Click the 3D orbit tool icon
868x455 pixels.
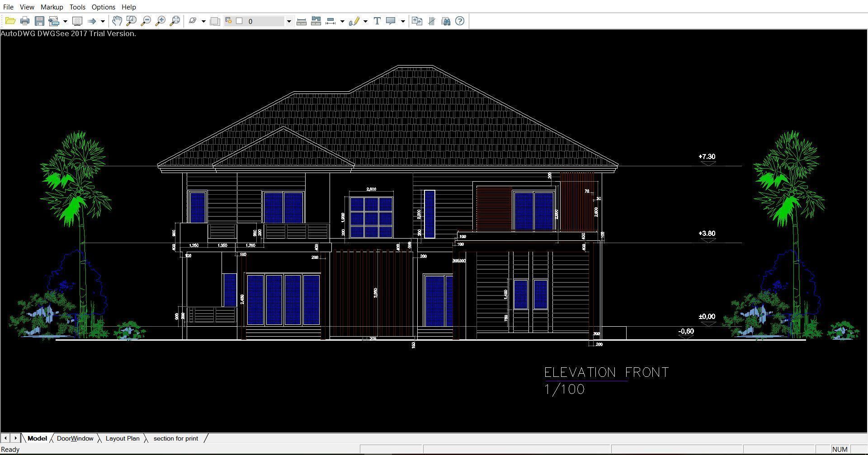pyautogui.click(x=193, y=21)
